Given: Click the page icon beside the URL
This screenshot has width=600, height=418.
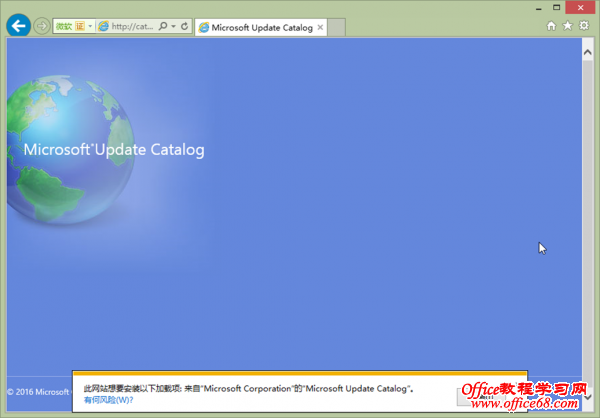Looking at the screenshot, I should 103,26.
